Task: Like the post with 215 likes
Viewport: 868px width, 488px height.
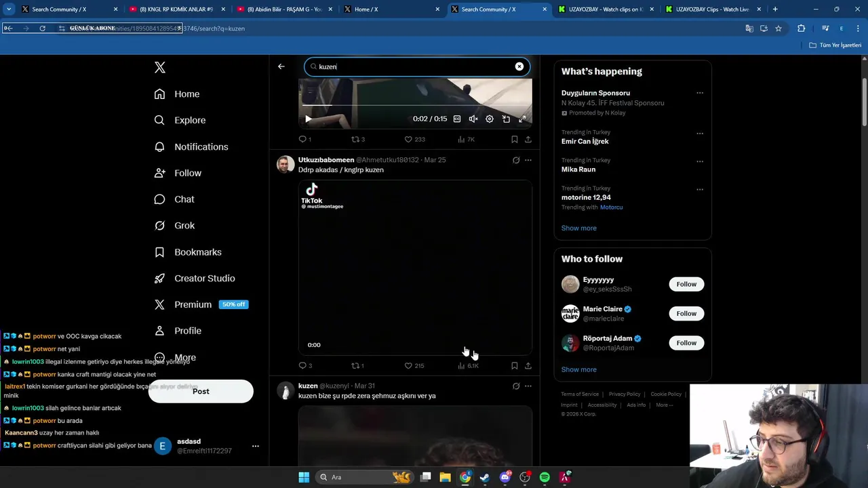Action: point(414,365)
